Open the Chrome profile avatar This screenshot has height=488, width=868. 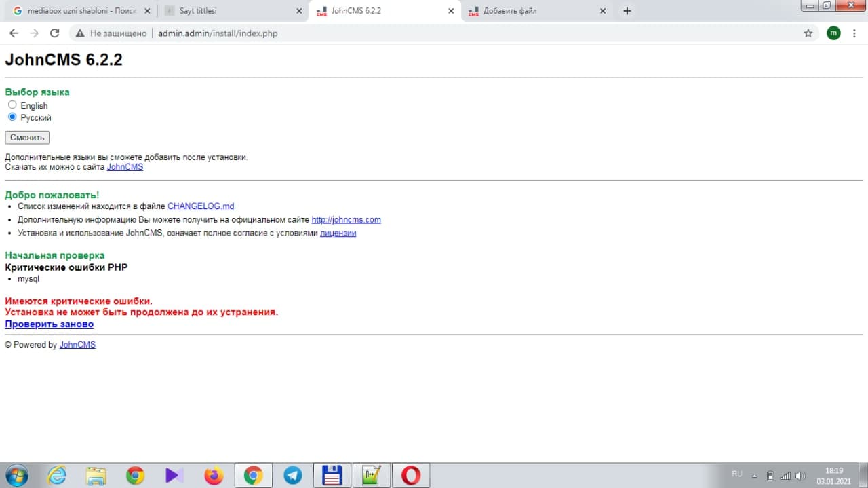[833, 33]
